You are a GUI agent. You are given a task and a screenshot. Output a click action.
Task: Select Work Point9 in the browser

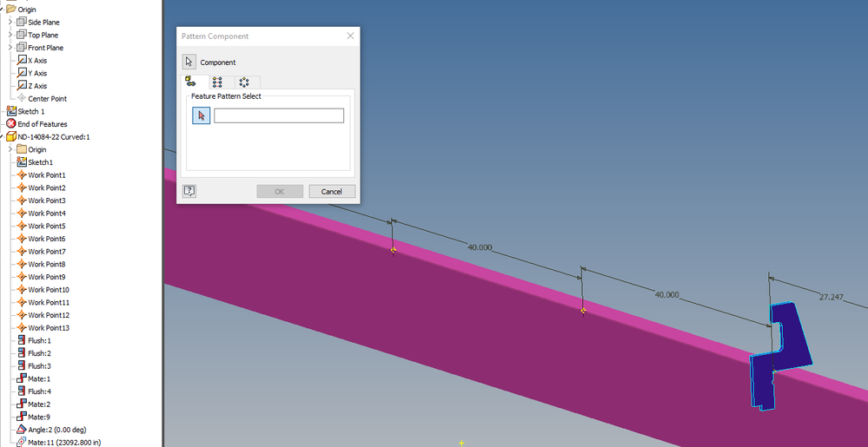coord(47,277)
